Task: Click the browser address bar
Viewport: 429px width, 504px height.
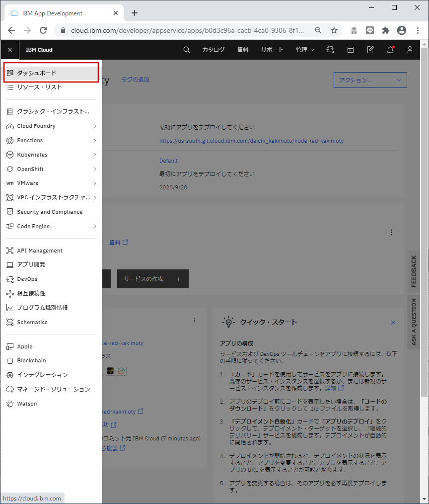Action: [187, 30]
